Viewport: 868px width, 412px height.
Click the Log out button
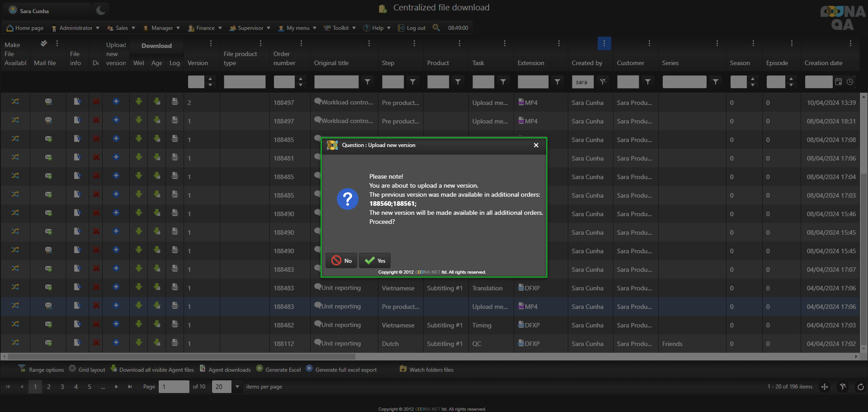click(x=412, y=28)
